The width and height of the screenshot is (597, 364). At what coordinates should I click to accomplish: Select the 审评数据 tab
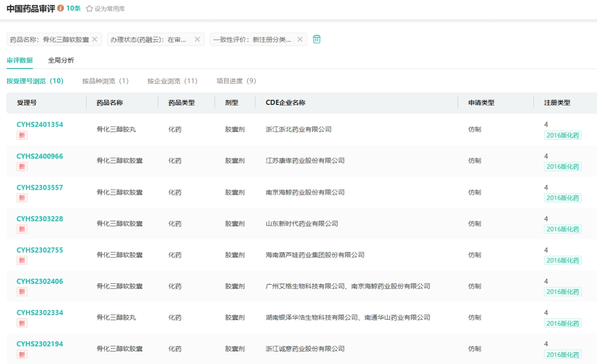tap(20, 60)
